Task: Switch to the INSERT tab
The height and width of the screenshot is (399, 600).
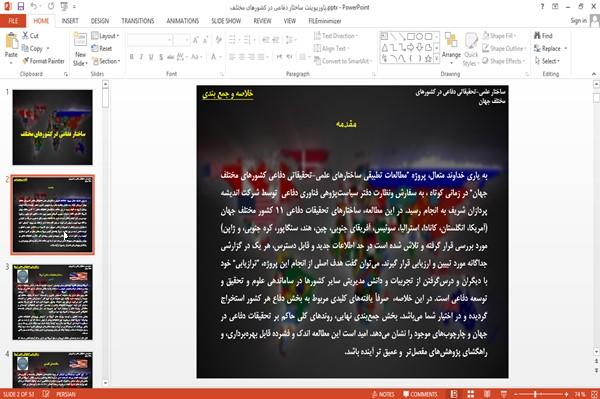Action: coord(70,21)
